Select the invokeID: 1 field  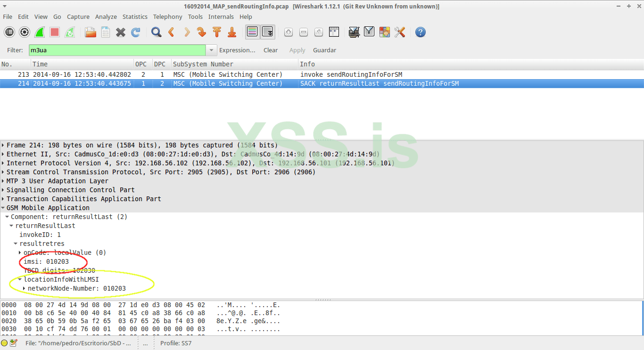(x=40, y=235)
